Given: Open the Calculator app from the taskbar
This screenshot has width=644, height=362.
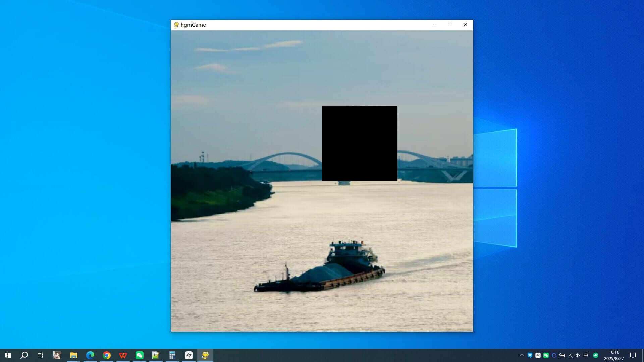Looking at the screenshot, I should click(x=172, y=355).
